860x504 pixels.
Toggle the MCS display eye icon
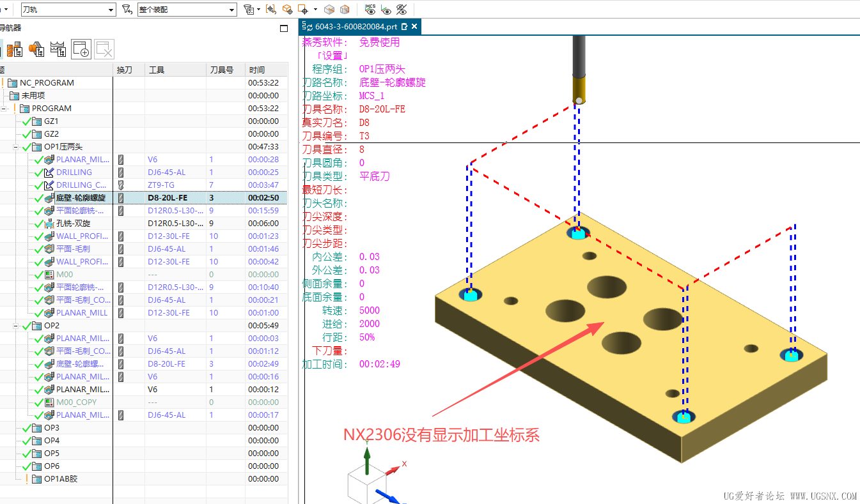370,10
